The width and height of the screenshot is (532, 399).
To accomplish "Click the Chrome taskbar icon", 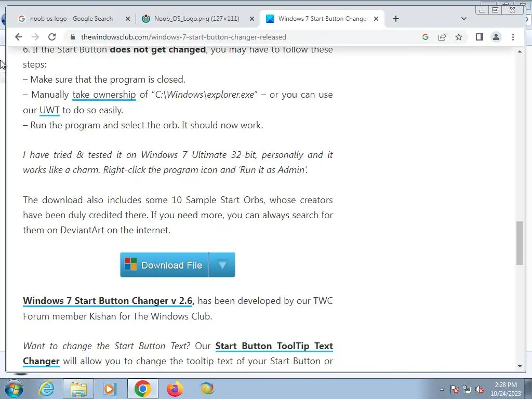I will [142, 389].
